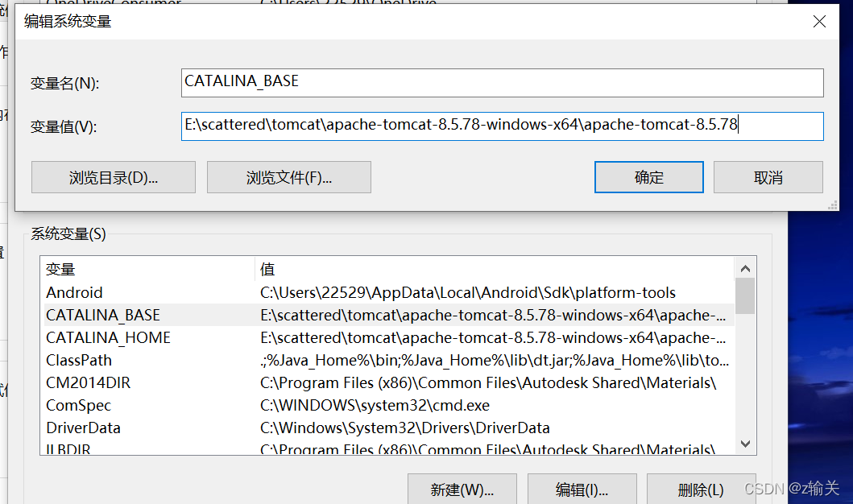Image resolution: width=853 pixels, height=504 pixels.
Task: Click the 变量值 input field
Action: 502,126
